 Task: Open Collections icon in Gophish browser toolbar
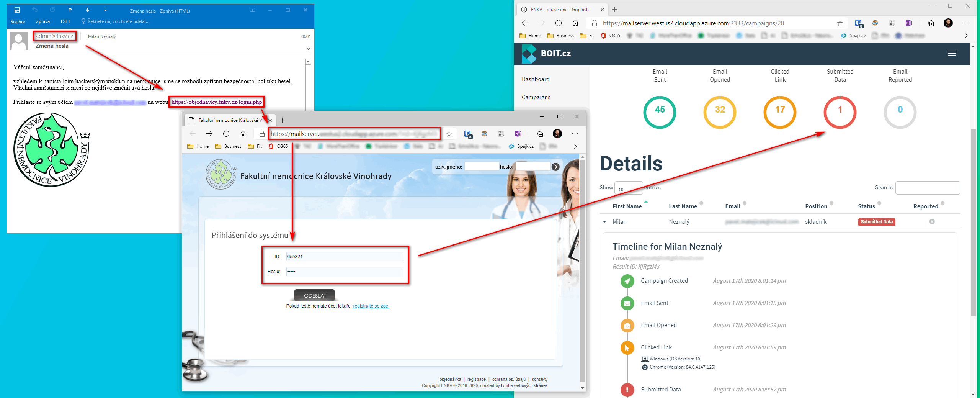click(931, 23)
